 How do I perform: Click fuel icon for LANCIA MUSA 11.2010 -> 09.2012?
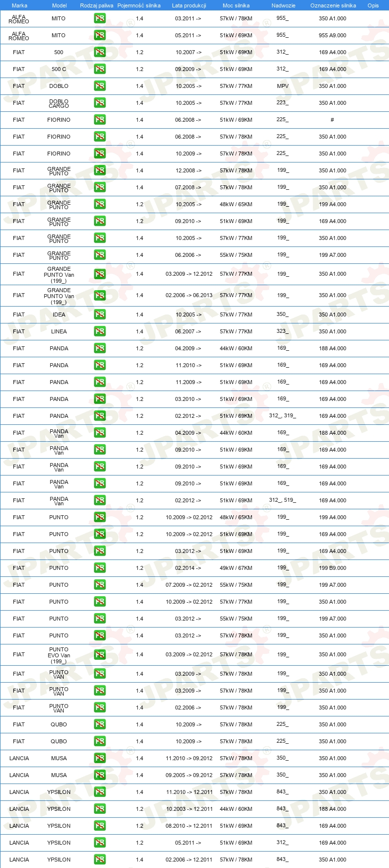pyautogui.click(x=99, y=758)
